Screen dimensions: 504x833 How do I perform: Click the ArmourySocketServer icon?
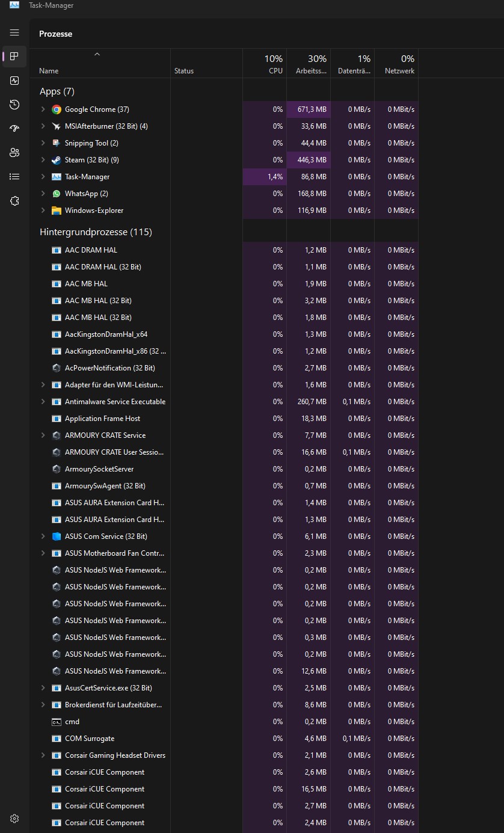57,469
